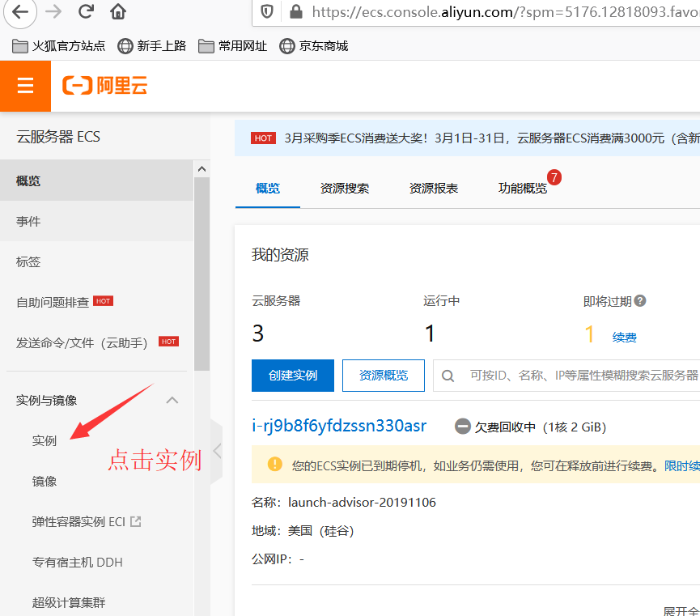Click the 我的资源 heading

[x=280, y=255]
